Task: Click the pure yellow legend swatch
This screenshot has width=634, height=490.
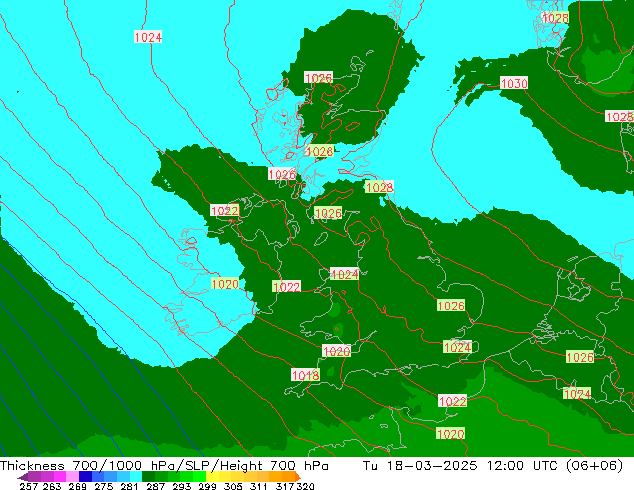Action: click(212, 476)
